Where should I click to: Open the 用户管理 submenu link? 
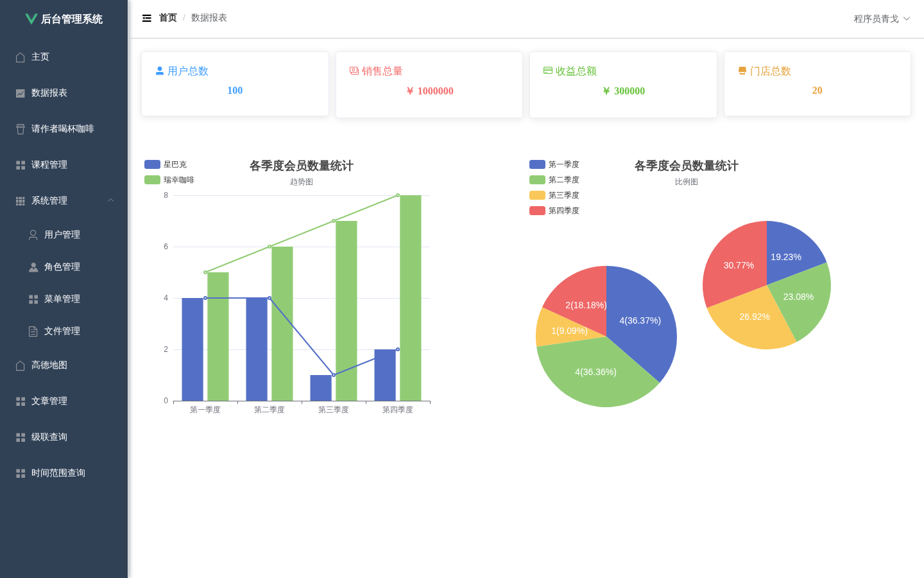coord(64,235)
